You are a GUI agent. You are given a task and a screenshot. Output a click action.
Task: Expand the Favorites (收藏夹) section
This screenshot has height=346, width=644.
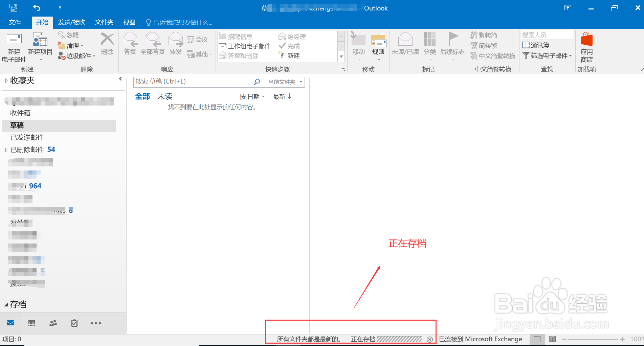pos(6,80)
